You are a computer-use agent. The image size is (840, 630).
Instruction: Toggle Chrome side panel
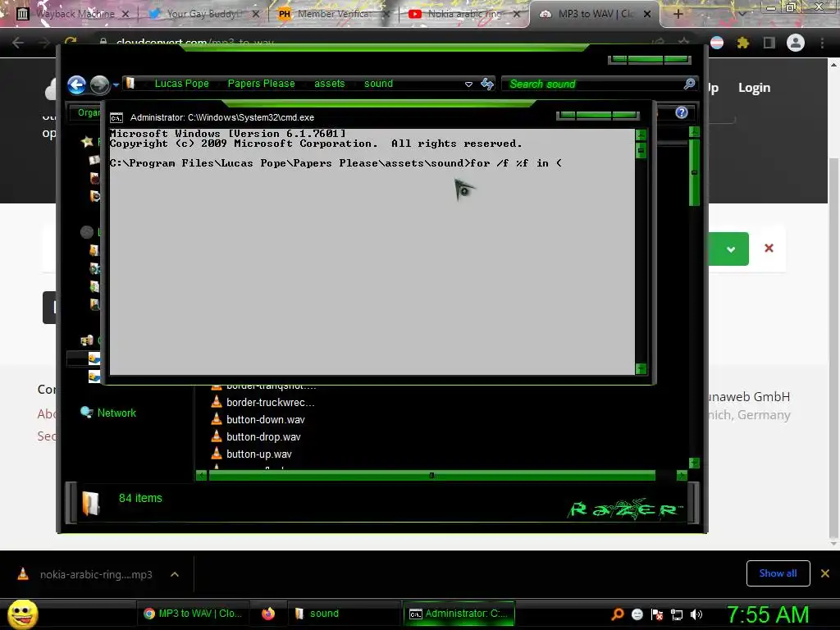pos(769,43)
